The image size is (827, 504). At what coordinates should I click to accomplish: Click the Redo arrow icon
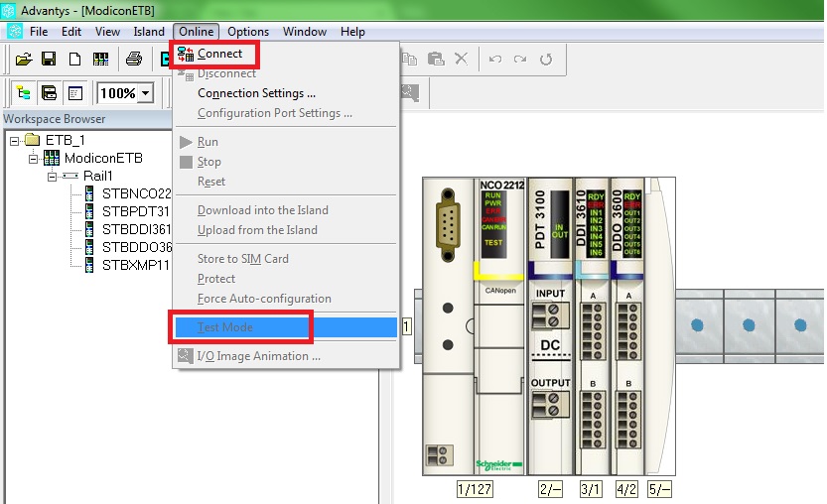[520, 60]
